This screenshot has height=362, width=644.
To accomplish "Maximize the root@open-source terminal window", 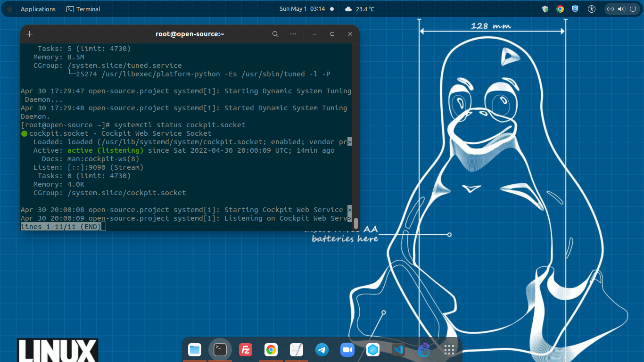I will 332,34.
